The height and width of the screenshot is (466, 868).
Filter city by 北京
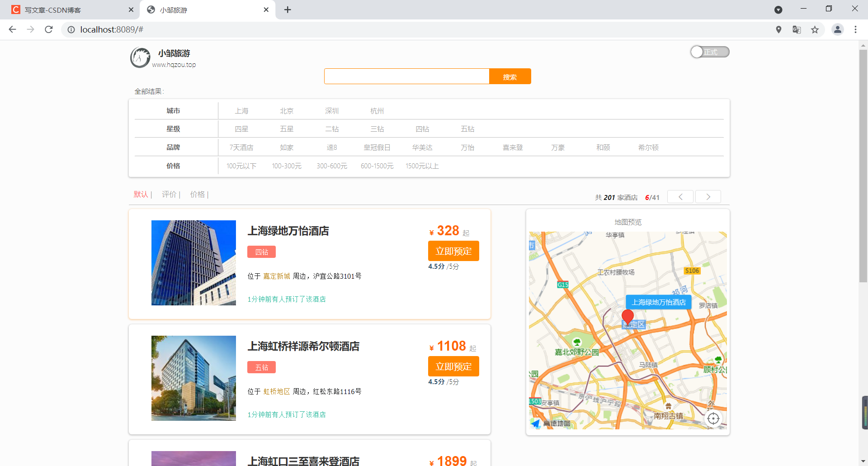coord(287,111)
